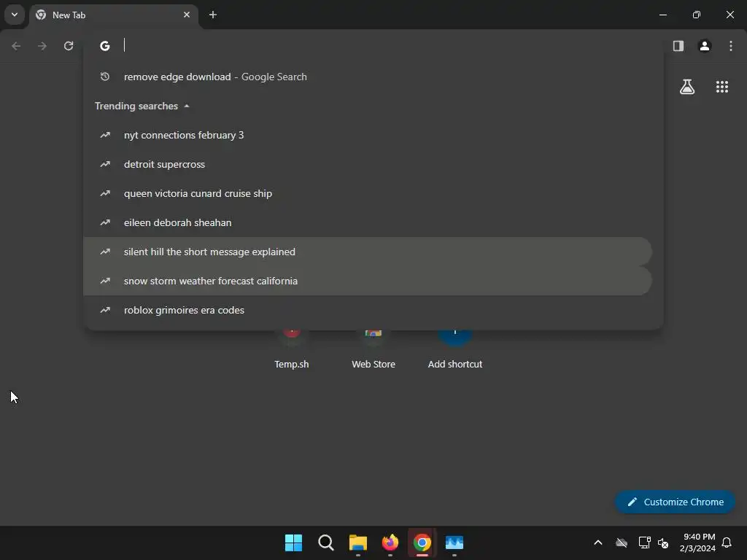The height and width of the screenshot is (560, 747).
Task: Select snow storm weather forecast california
Action: coord(368,281)
